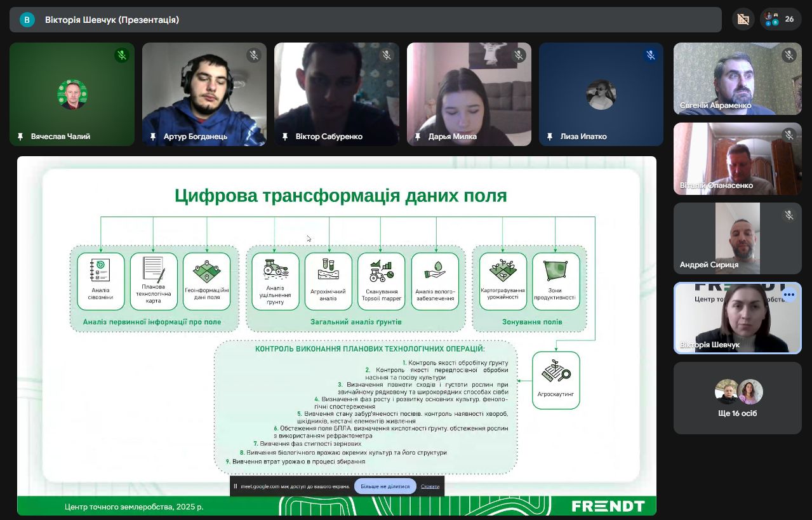Click the muted mic icon on Євгеній Авраменко's tile

point(789,55)
